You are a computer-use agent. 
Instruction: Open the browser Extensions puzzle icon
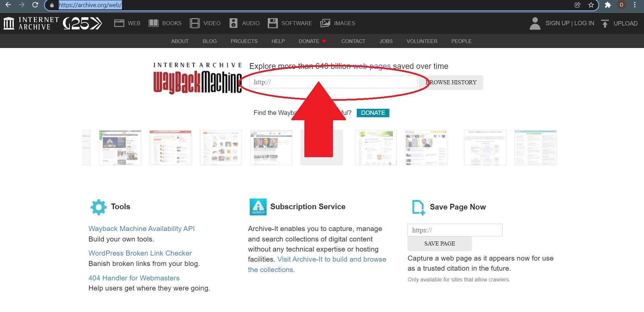tap(608, 5)
